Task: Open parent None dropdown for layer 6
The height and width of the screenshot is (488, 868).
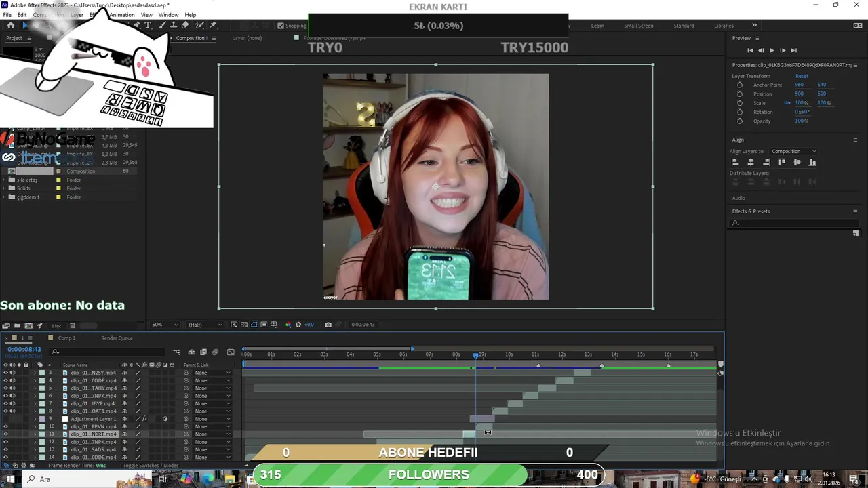Action: [x=212, y=396]
